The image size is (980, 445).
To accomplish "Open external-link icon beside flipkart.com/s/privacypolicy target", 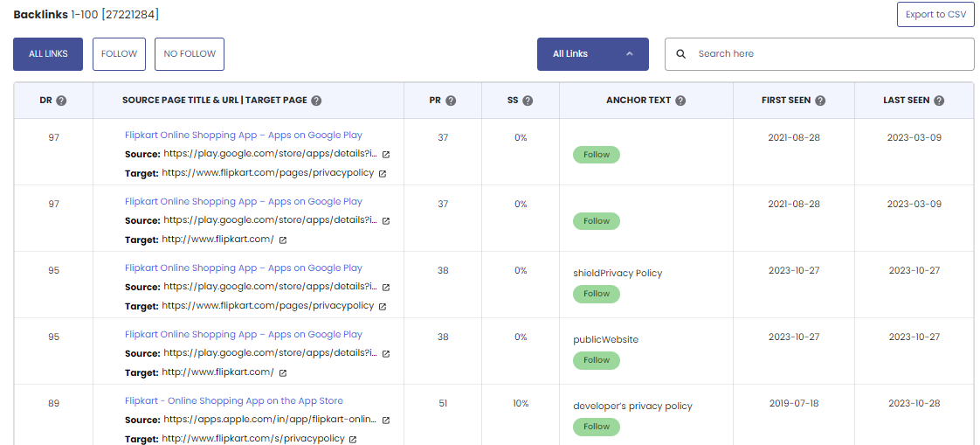I will [353, 440].
